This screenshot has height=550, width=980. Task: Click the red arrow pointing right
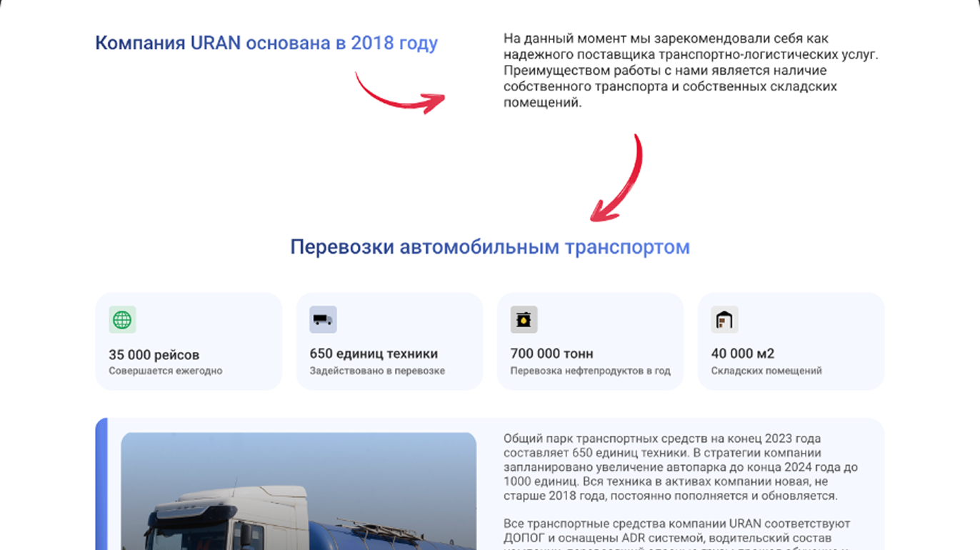[x=400, y=93]
